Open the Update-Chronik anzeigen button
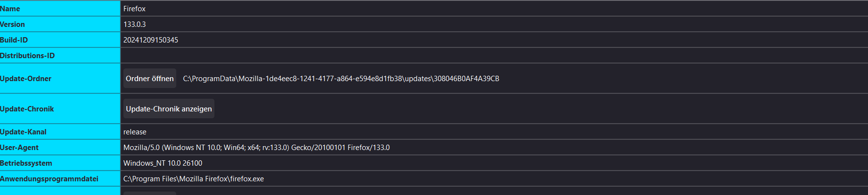The width and height of the screenshot is (868, 195). pos(169,108)
